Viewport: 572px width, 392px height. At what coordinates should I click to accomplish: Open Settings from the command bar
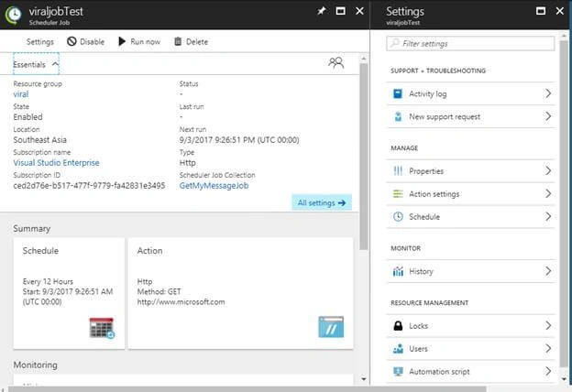click(40, 42)
